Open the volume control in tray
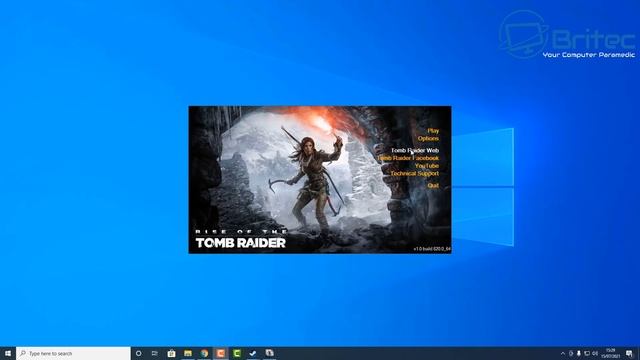 coord(595,353)
